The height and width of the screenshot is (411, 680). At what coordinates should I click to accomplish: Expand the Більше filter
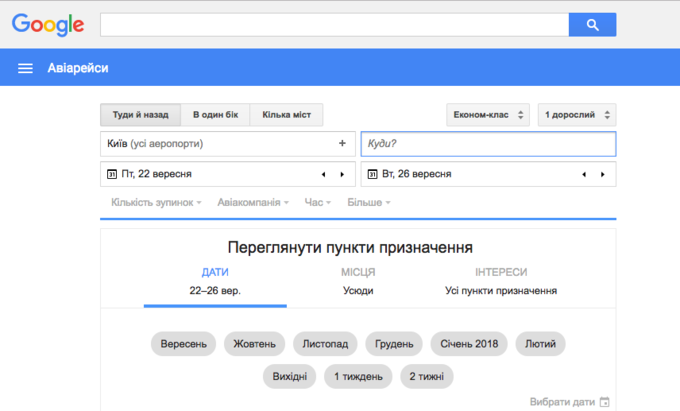tap(369, 202)
